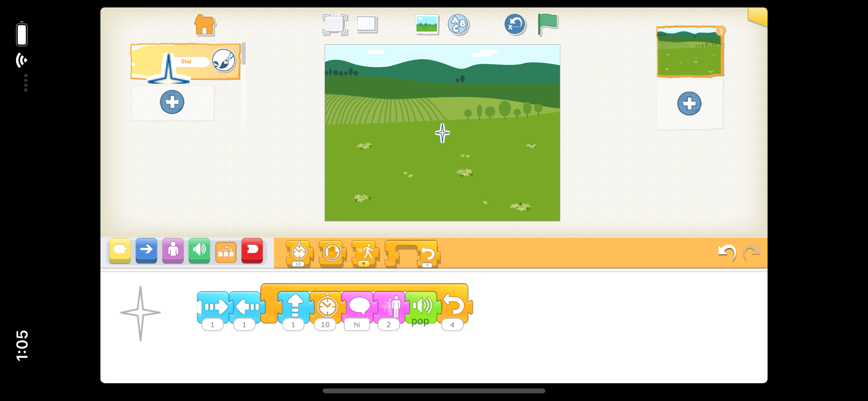
Task: Switch to yellow trigger blocks category
Action: pos(120,250)
